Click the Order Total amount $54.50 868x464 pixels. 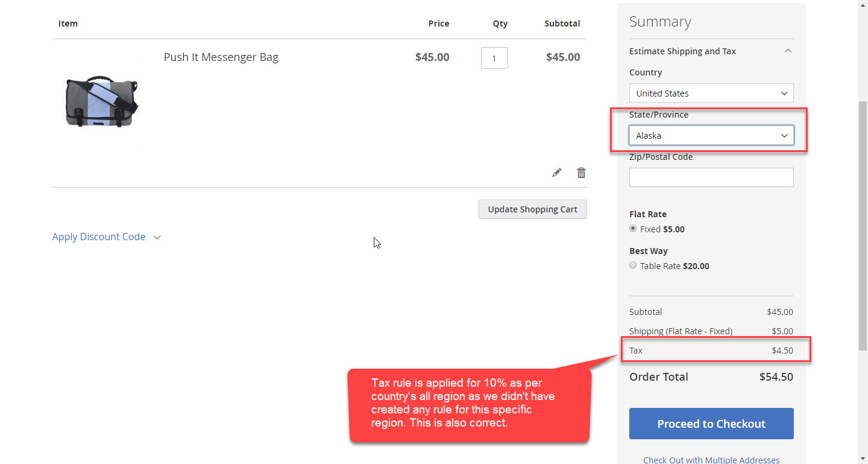tap(776, 377)
